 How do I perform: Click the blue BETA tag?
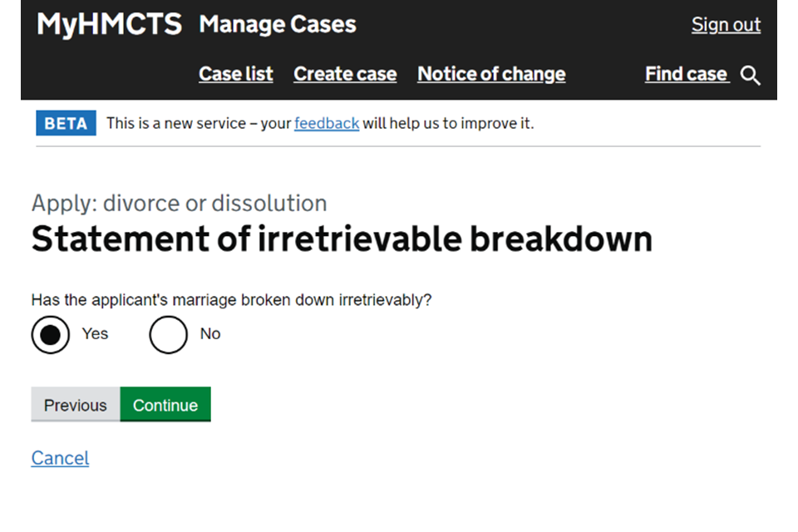tap(66, 123)
